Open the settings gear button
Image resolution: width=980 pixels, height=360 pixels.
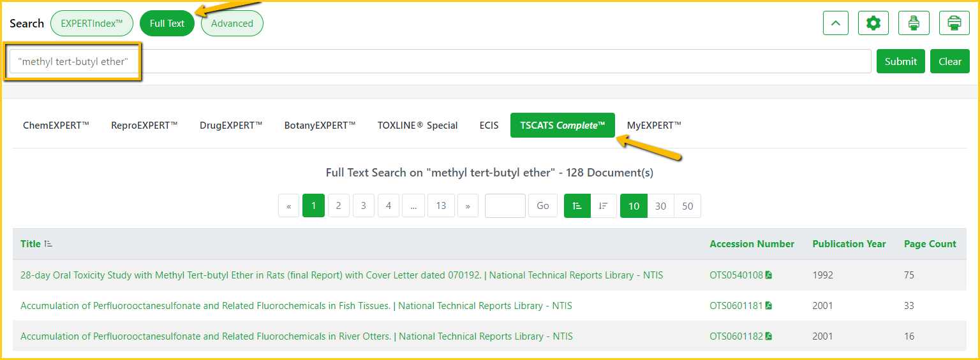click(x=873, y=24)
